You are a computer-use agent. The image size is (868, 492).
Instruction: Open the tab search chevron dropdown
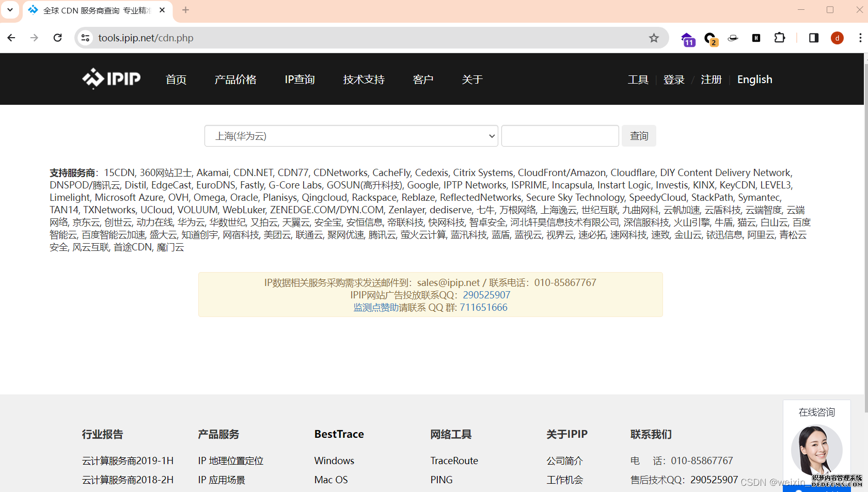click(x=10, y=10)
